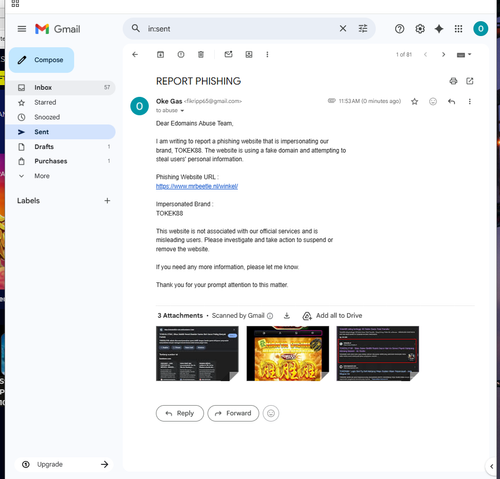Click the Forward button
500x479 pixels.
(x=233, y=413)
